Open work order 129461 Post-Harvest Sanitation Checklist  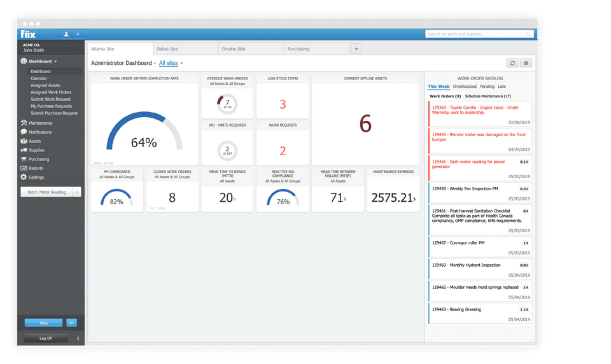coord(480,220)
